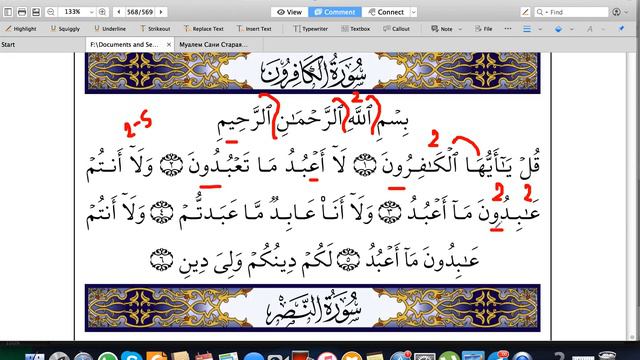Select the Highlight tool
The height and width of the screenshot is (360, 640).
[x=20, y=29]
